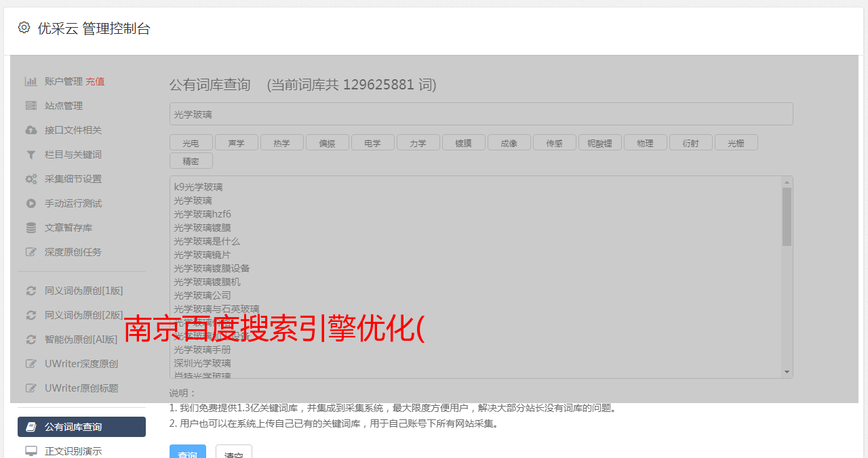Open UWriter原创标题 in the sidebar
This screenshot has width=868, height=458.
[81, 388]
